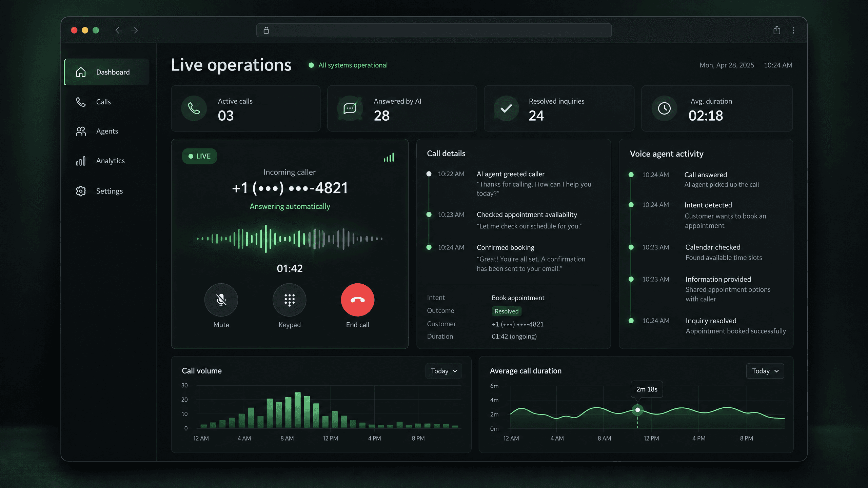Viewport: 868px width, 488px height.
Task: Click the 01:42 call timer
Action: (290, 268)
